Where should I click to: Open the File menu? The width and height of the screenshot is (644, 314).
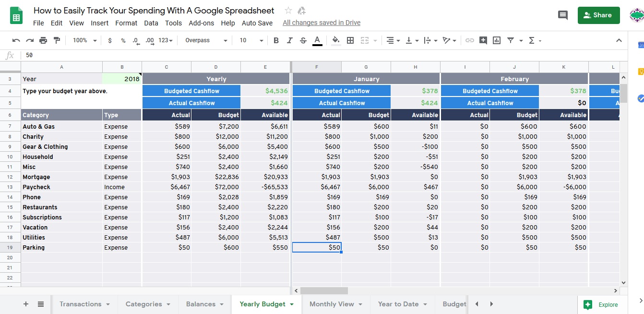(x=38, y=23)
